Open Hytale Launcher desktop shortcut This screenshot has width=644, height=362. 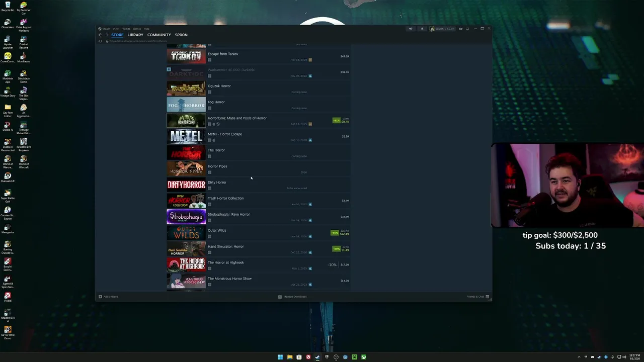8,42
